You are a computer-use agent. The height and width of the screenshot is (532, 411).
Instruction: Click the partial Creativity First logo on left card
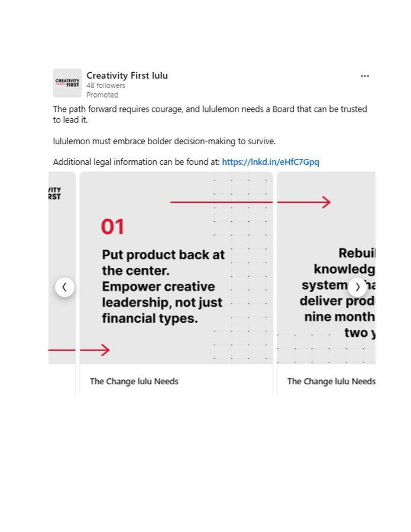click(54, 193)
